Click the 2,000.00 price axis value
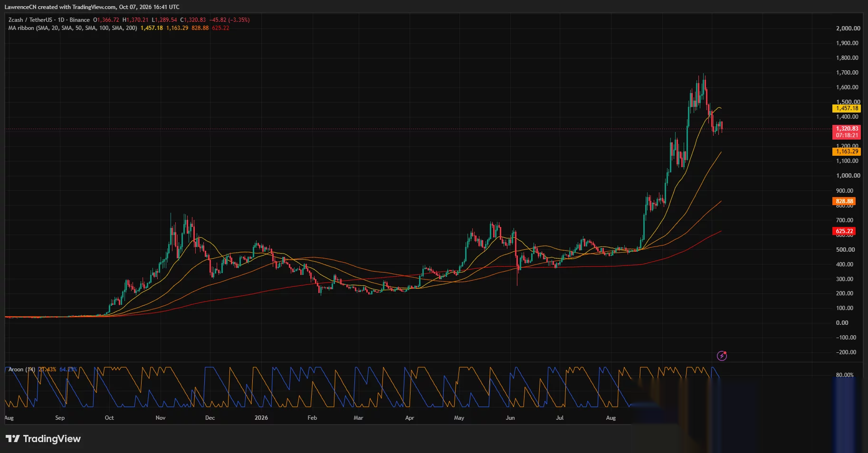868x453 pixels. coord(848,28)
